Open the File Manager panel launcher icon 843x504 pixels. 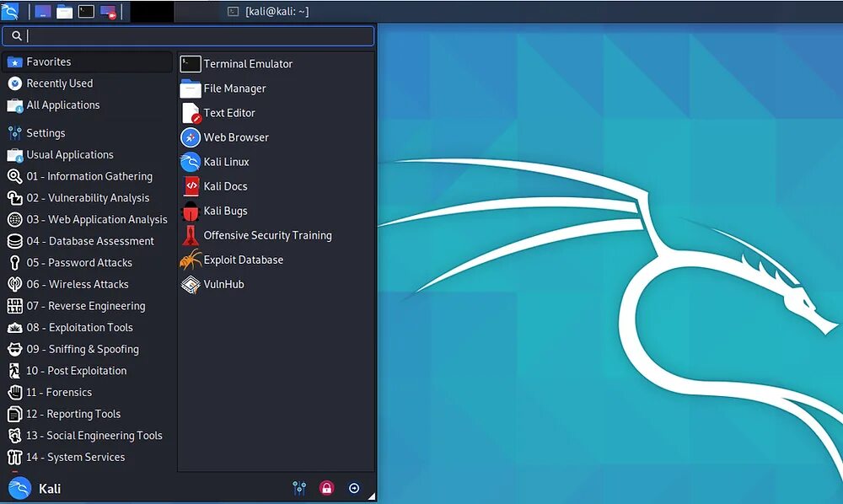click(x=65, y=11)
